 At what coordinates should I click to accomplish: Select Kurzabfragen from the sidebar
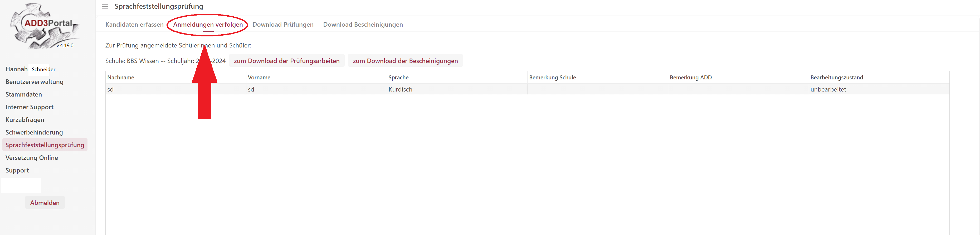pyautogui.click(x=25, y=119)
